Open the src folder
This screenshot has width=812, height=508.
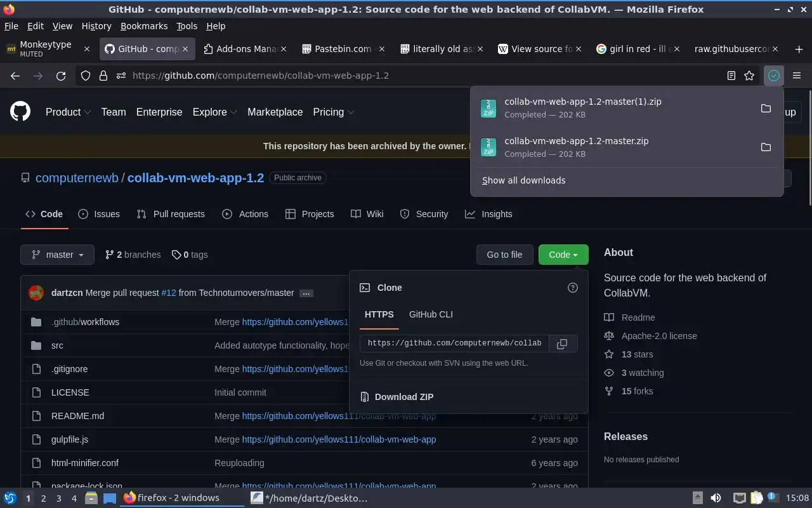pos(57,345)
